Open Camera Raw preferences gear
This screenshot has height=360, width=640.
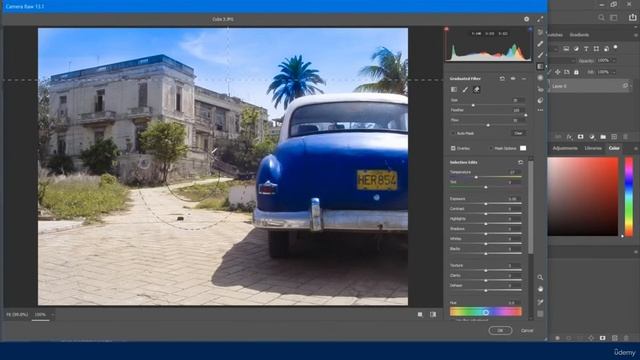(x=527, y=19)
